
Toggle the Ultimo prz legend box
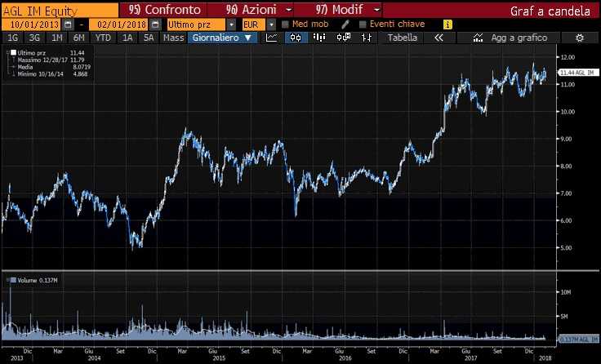13,52
